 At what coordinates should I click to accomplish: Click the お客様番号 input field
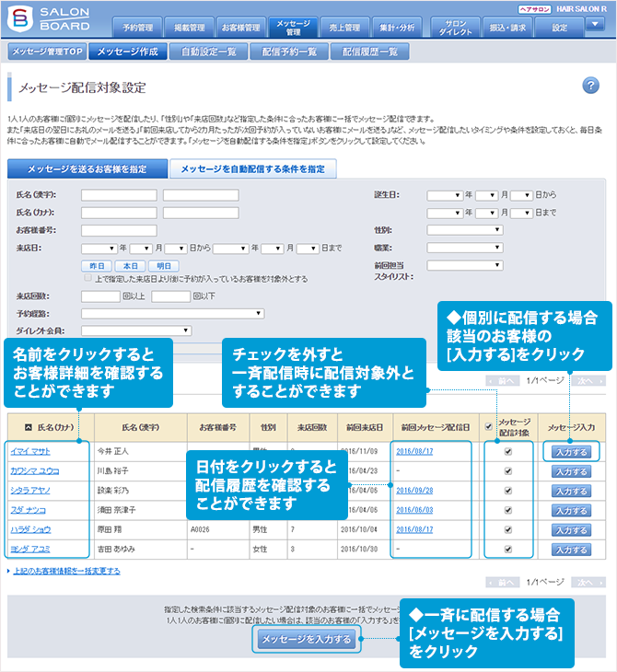click(x=119, y=230)
